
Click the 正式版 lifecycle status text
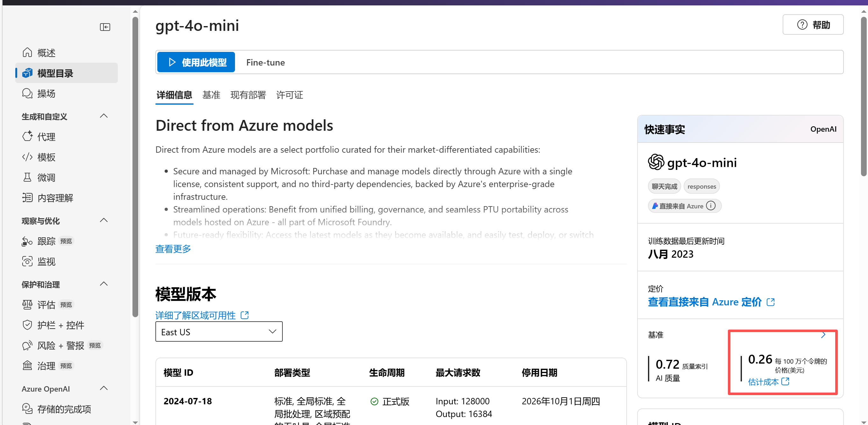[395, 401]
